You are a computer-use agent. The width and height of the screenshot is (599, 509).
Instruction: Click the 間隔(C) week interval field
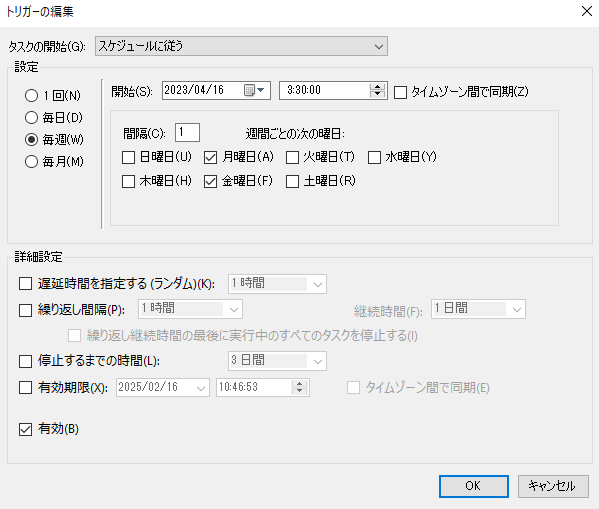coord(187,133)
